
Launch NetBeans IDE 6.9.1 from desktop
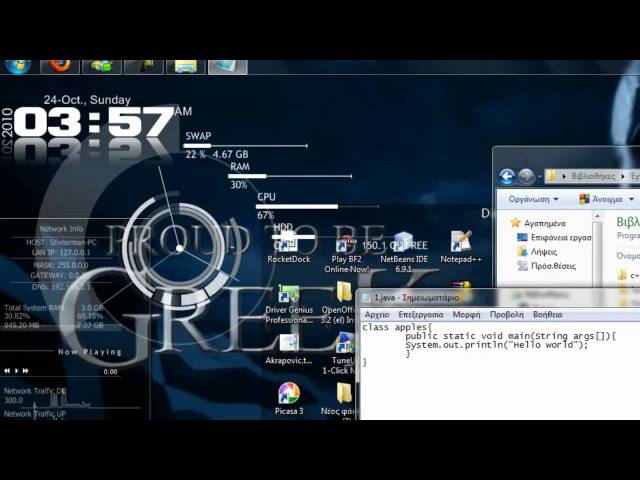click(x=404, y=243)
